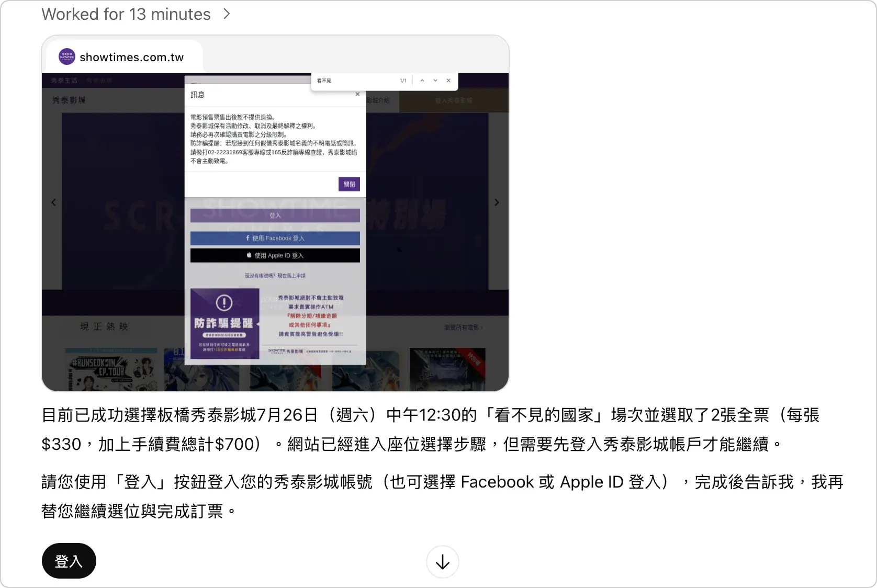The height and width of the screenshot is (588, 877).
Task: Click the scroll-to-bottom down arrow button
Action: click(x=443, y=562)
